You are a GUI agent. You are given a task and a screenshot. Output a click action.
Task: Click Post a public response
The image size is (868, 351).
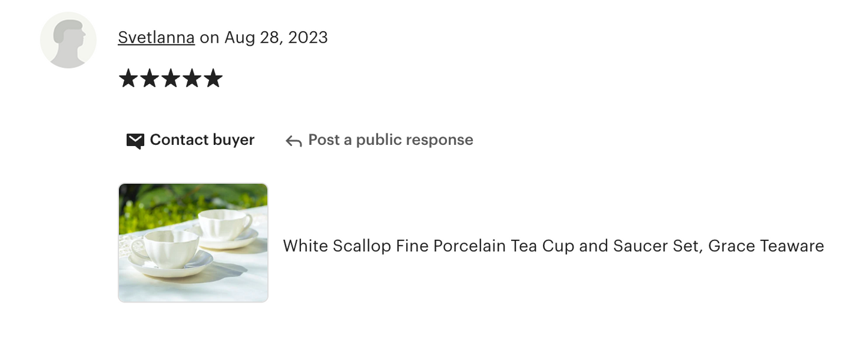point(389,139)
